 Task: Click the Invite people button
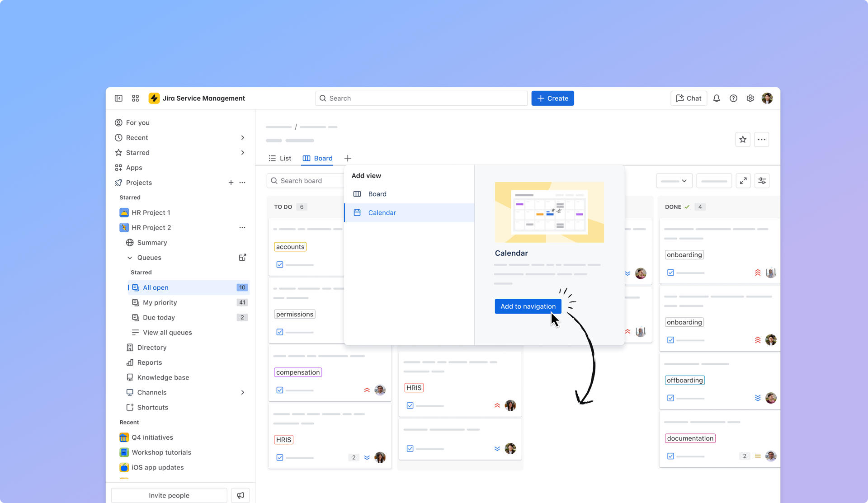[x=169, y=495]
